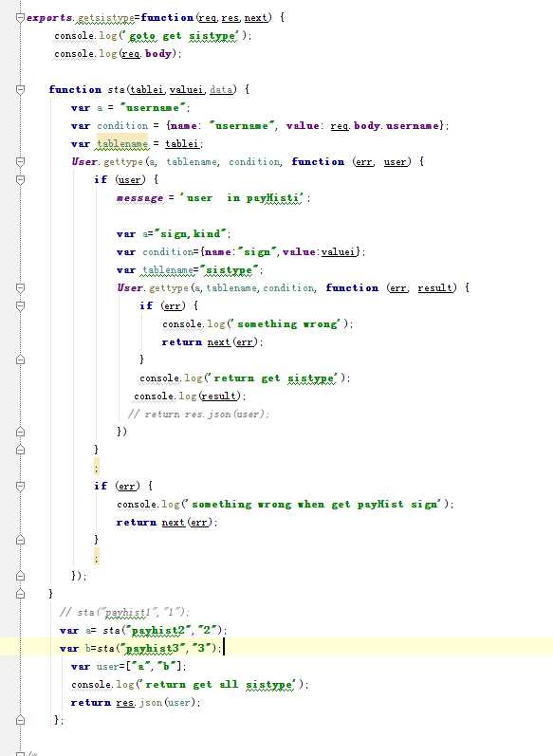
Task: Click the uncommented 'return res.json(user);' statement
Action: pos(135,703)
